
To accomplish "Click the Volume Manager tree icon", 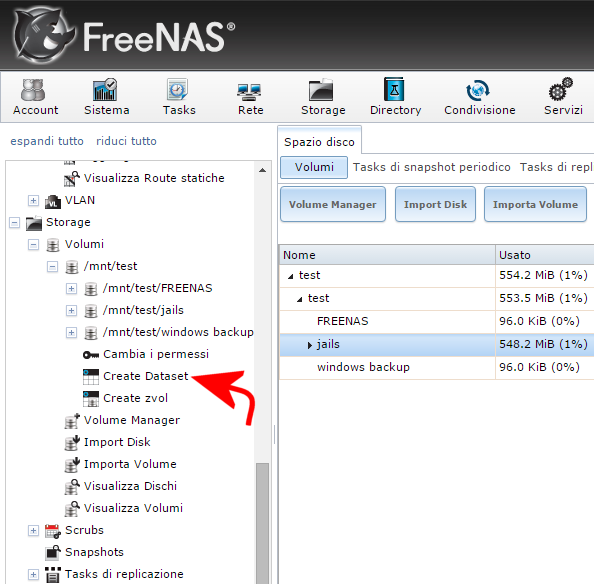I will [x=72, y=421].
